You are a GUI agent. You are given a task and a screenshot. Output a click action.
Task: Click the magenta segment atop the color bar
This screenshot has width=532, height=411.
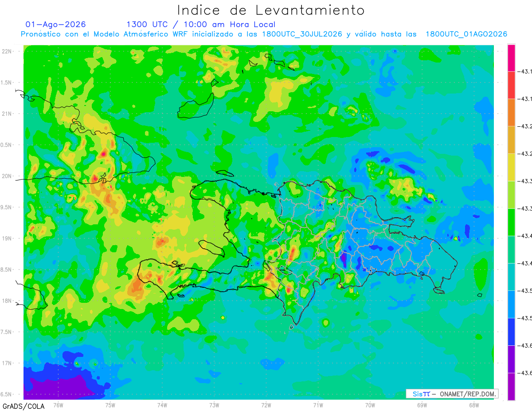coord(511,58)
